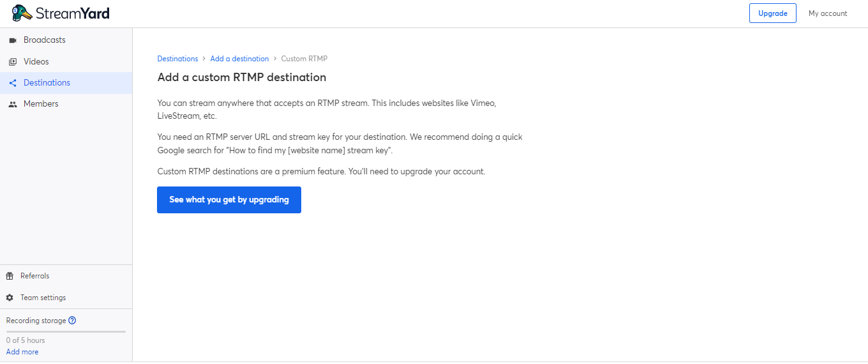The image size is (868, 364).
Task: Open the Broadcasts section
Action: click(x=66, y=40)
